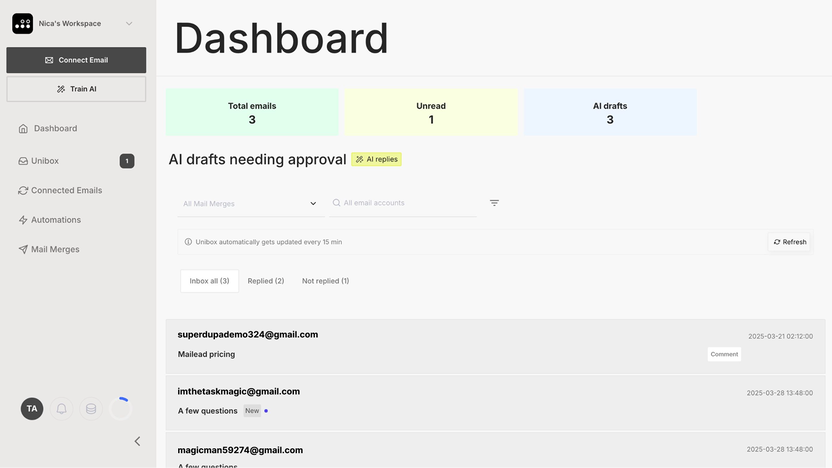832x468 pixels.
Task: Click the magic wand icon in Train AI
Action: point(61,89)
